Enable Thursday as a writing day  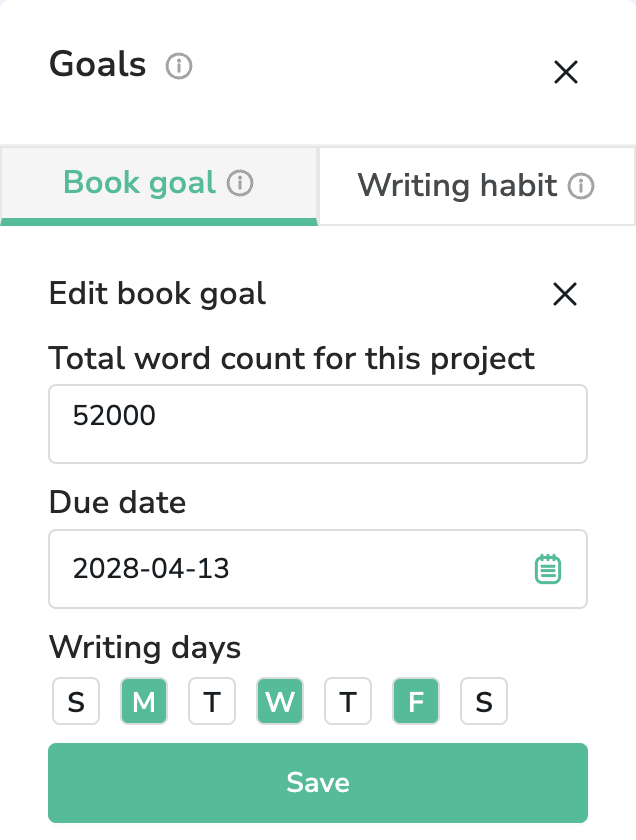point(348,702)
